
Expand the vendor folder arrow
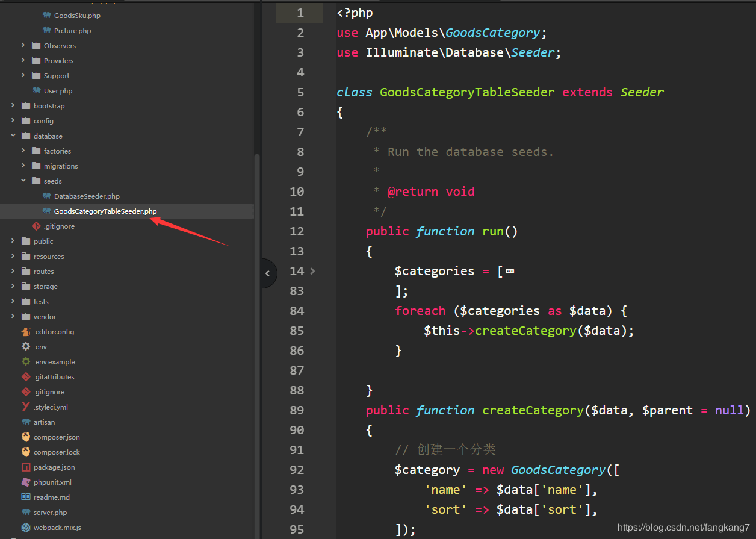pos(13,317)
